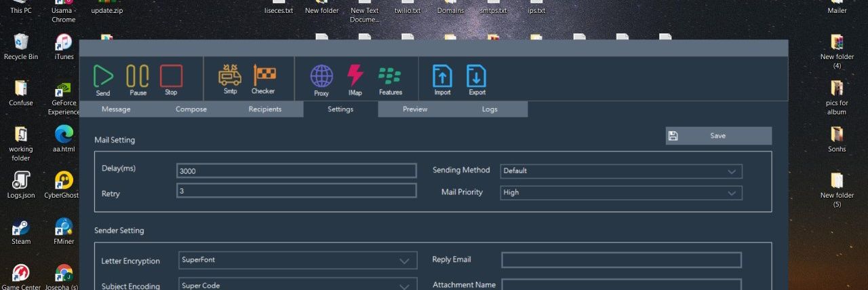This screenshot has height=290, width=868.
Task: Select the FMiner desktop shortcut
Action: coord(64,226)
